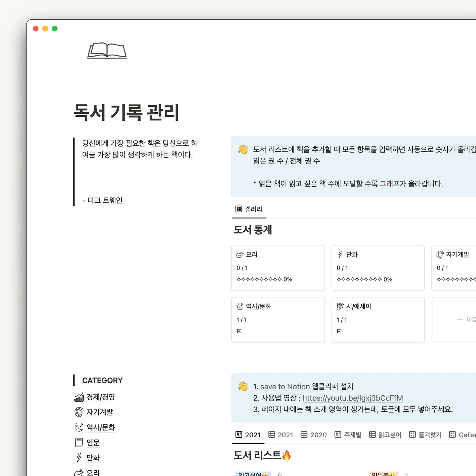Open the save to Notion link
The height and width of the screenshot is (476, 476).
[285, 387]
